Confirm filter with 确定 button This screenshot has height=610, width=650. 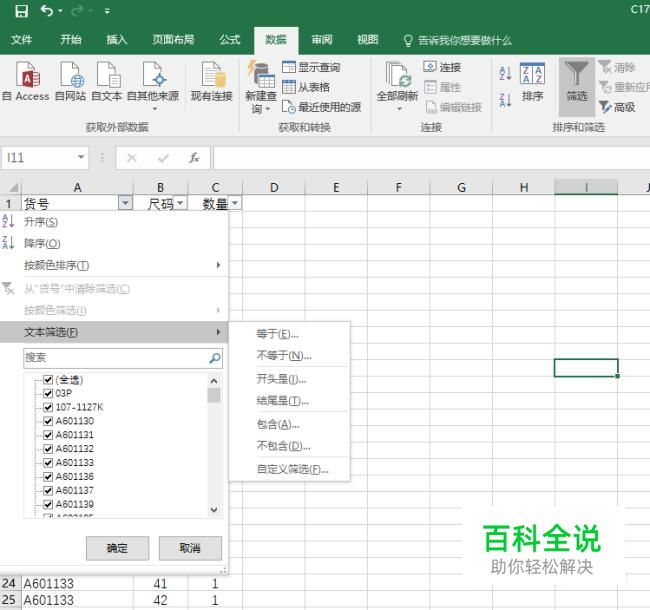[x=117, y=548]
